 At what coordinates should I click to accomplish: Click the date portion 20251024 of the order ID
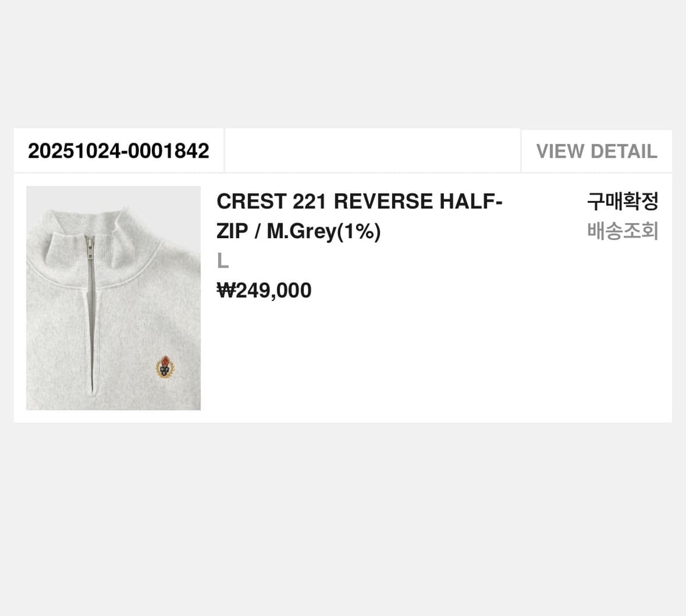pos(74,151)
